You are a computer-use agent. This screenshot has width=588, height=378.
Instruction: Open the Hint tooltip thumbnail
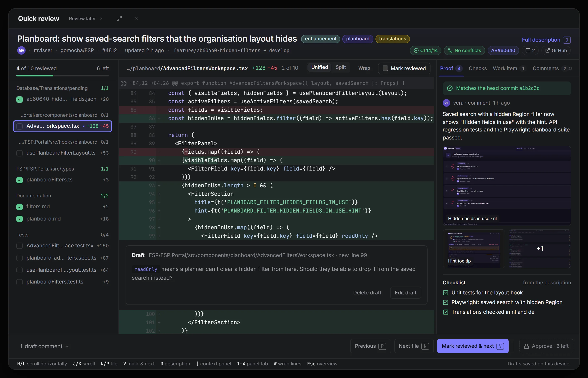click(x=474, y=249)
